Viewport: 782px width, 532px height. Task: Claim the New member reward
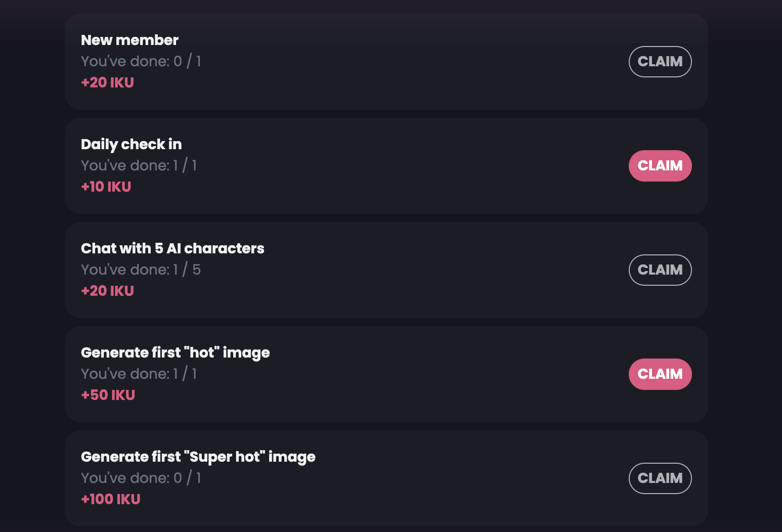(660, 62)
